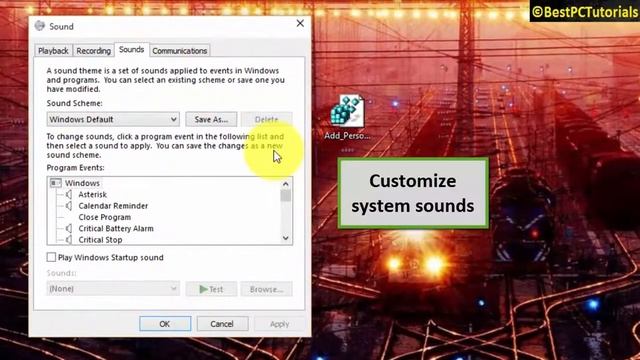Click the Sound dialog title speaker icon

(x=40, y=26)
